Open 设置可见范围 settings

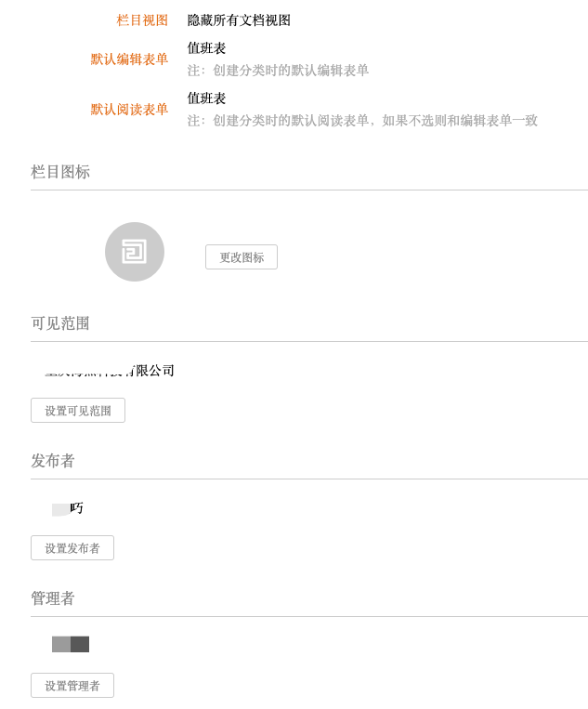pyautogui.click(x=78, y=411)
